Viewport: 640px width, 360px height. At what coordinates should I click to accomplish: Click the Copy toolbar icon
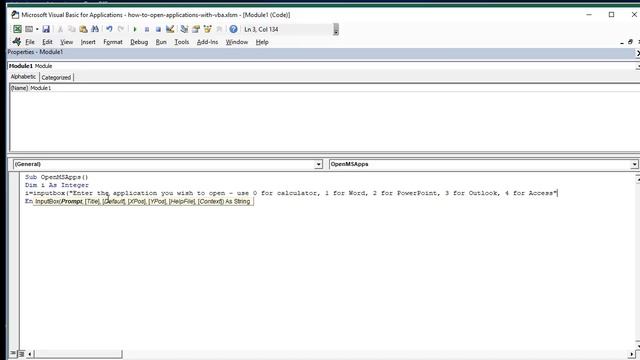click(71, 29)
